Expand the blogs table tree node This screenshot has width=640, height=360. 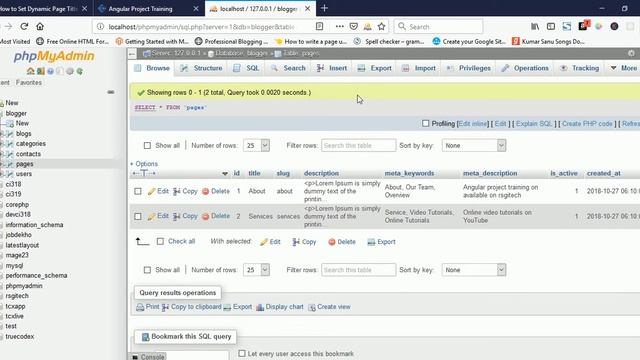[2, 133]
